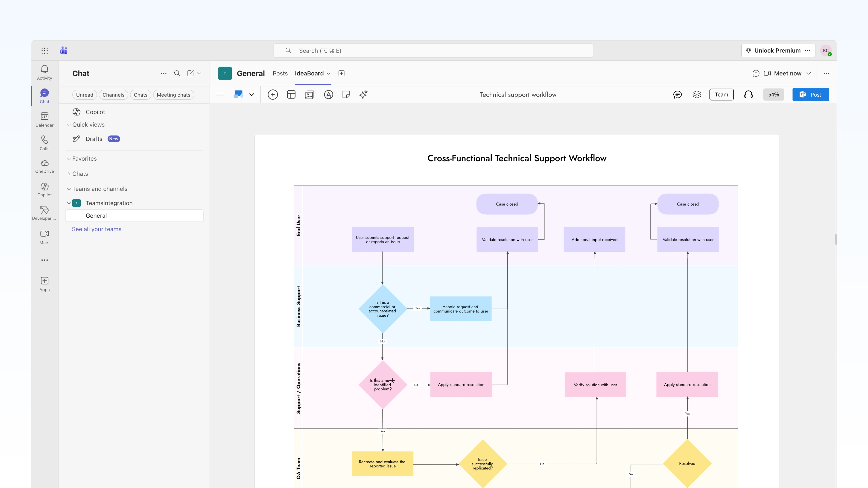Select the Handle request and communicate outcome box
This screenshot has width=868, height=488.
click(461, 309)
